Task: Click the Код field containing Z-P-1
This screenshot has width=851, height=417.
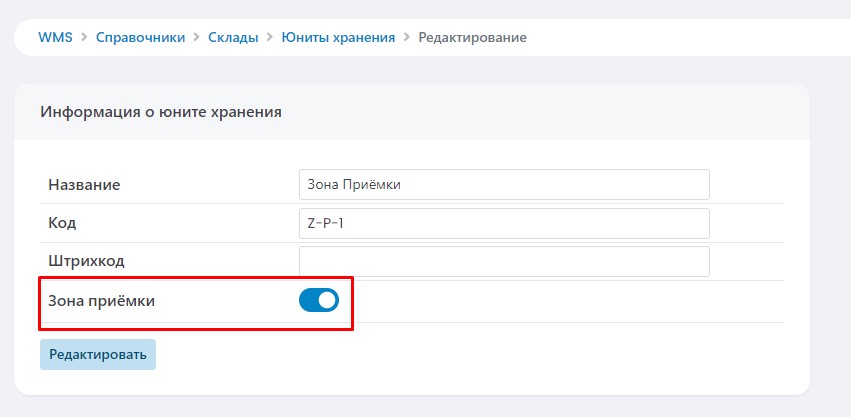Action: tap(503, 223)
